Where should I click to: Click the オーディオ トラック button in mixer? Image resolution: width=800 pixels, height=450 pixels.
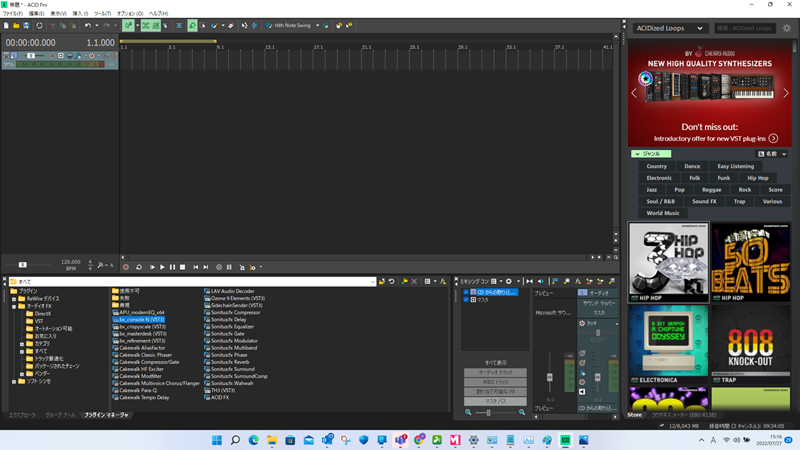(495, 372)
